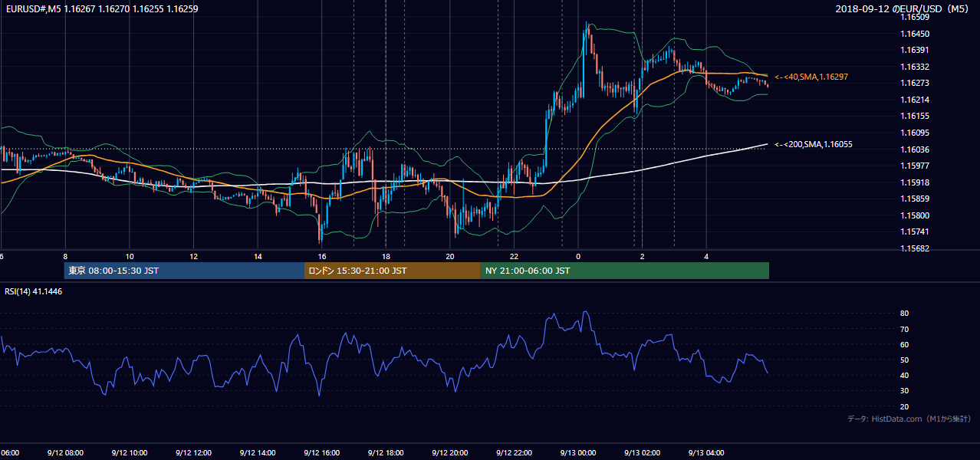Click the 1.16391 price axis label
Viewport: 980px width, 460px height.
tap(915, 50)
